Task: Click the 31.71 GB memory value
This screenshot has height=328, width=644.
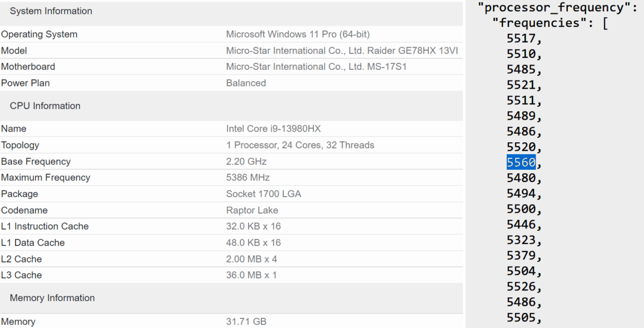Action: (x=246, y=322)
